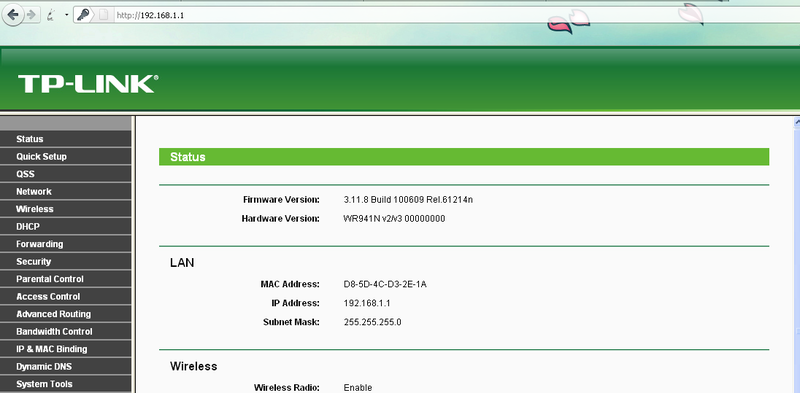Open the Status menu item
Image resolution: width=800 pixels, height=393 pixels.
click(x=66, y=139)
